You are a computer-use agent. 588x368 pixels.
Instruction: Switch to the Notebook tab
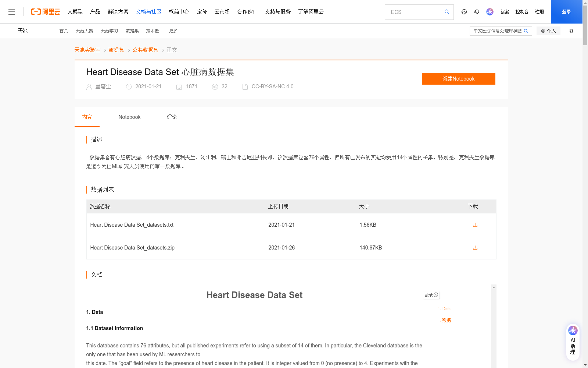pos(129,117)
